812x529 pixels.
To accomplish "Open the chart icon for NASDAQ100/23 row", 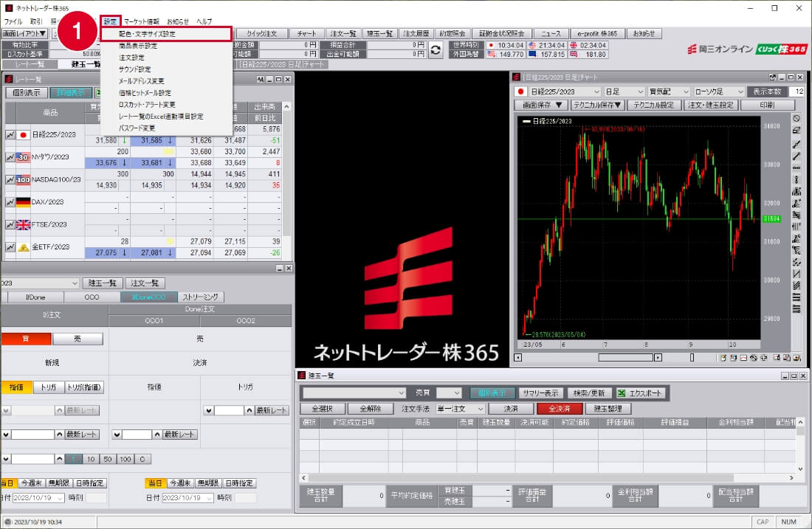I will [x=10, y=179].
